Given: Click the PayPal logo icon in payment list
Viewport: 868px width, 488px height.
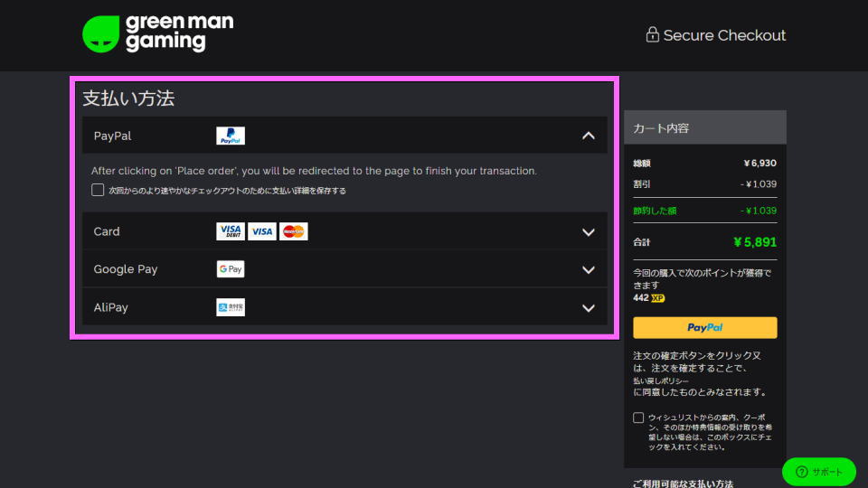Looking at the screenshot, I should [231, 136].
